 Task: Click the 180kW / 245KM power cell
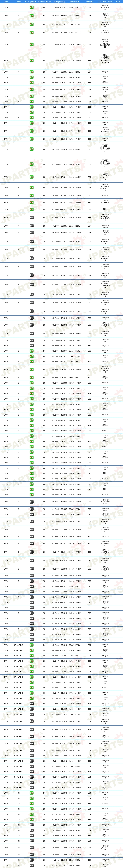pyautogui.click(x=75, y=803)
